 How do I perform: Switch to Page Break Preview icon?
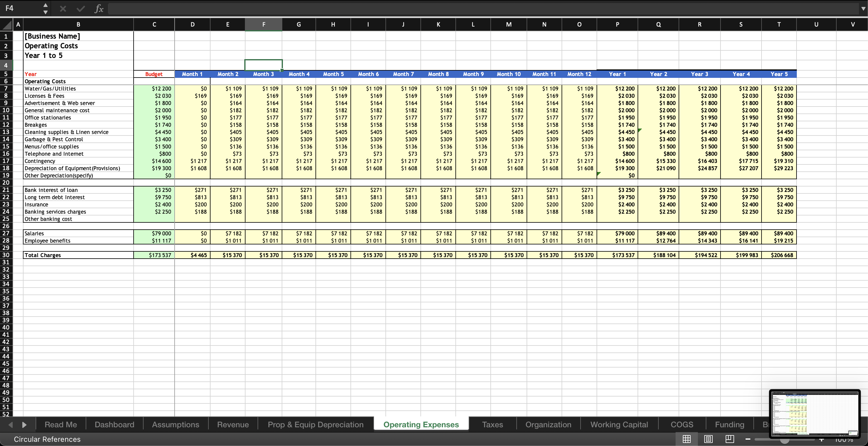[730, 439]
